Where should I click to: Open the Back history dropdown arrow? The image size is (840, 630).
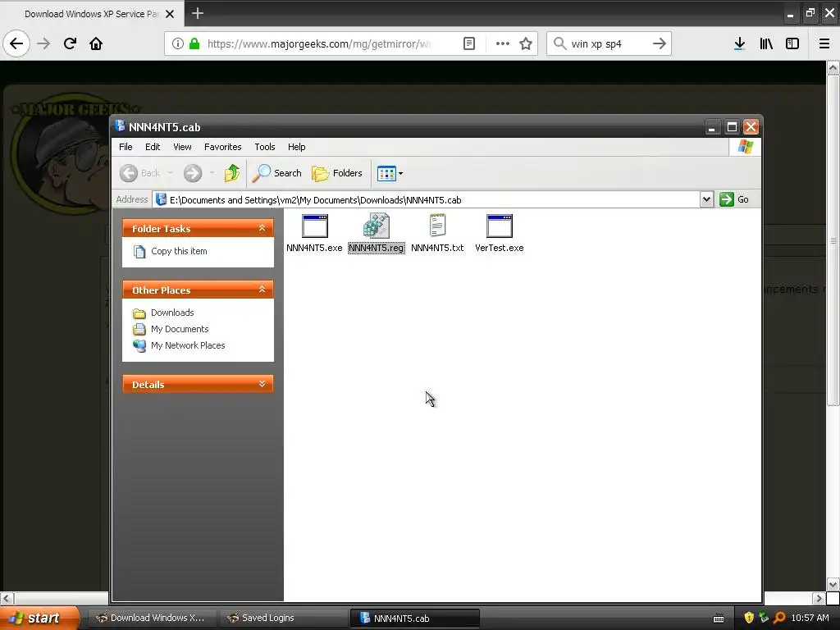(171, 173)
